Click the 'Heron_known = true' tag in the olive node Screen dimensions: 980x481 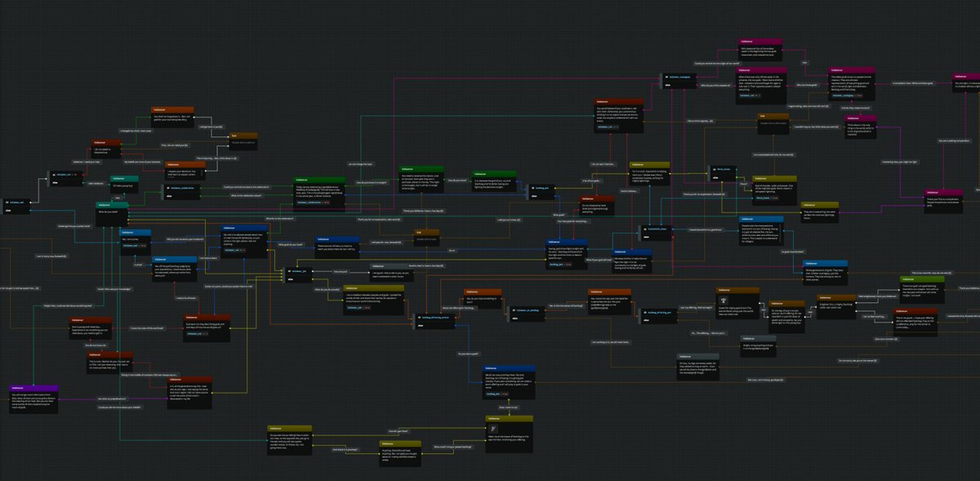pos(766,197)
